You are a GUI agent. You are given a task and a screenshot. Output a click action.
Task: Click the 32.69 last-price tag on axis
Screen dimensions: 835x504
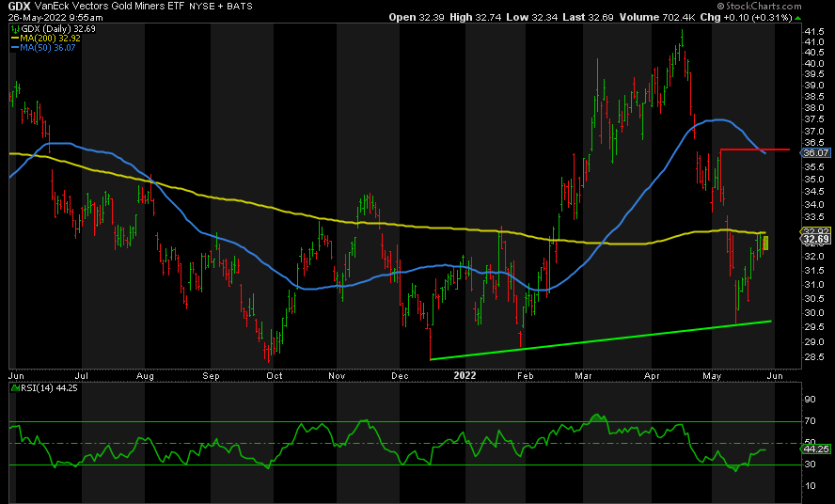tap(815, 240)
